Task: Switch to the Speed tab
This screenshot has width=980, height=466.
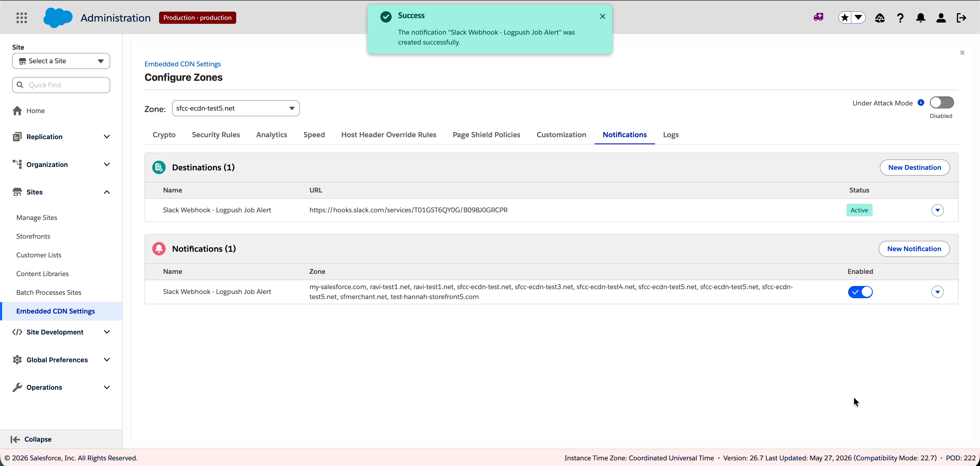Action: click(x=314, y=135)
